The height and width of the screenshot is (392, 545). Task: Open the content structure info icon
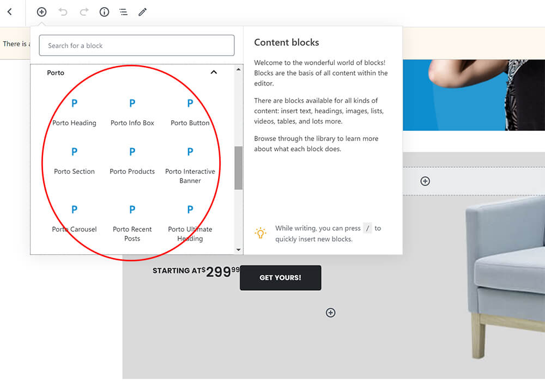click(x=104, y=12)
